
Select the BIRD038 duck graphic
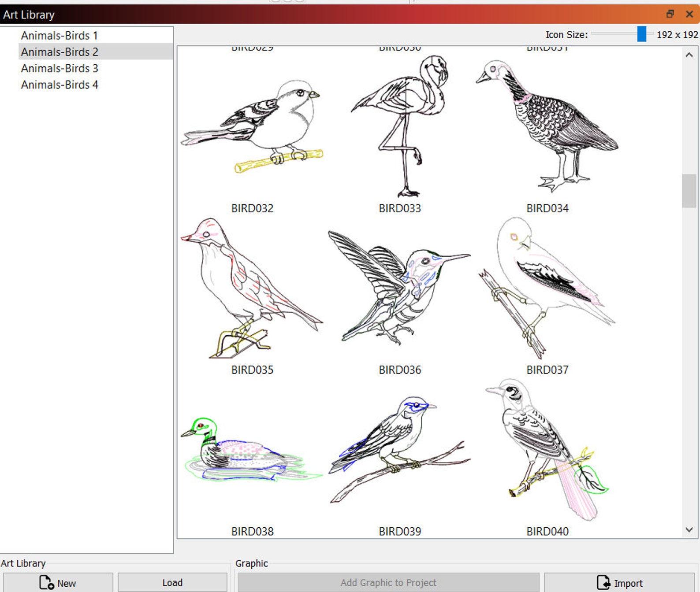point(252,449)
